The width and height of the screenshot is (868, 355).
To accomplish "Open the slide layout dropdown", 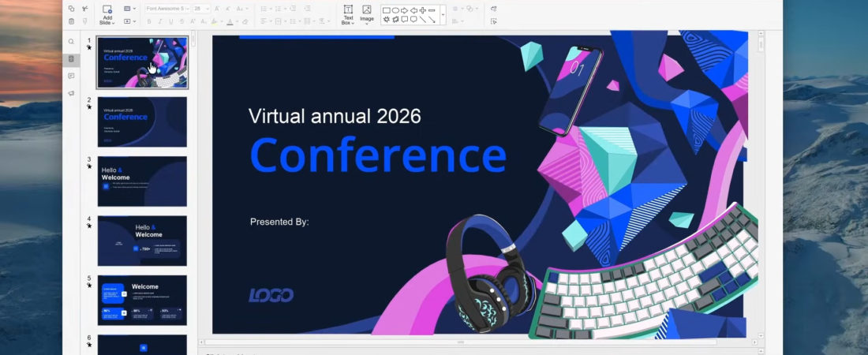I will pos(134,9).
